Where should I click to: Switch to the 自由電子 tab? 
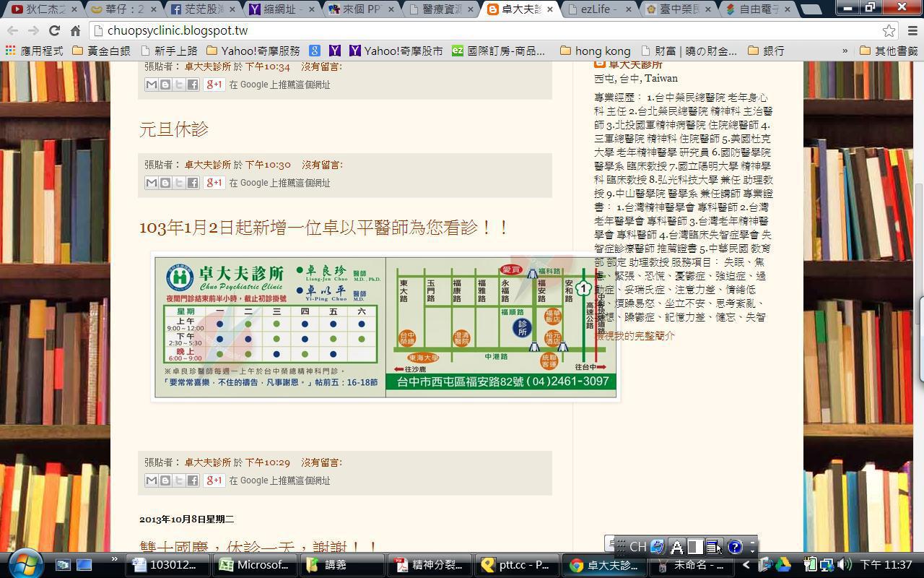tap(759, 9)
